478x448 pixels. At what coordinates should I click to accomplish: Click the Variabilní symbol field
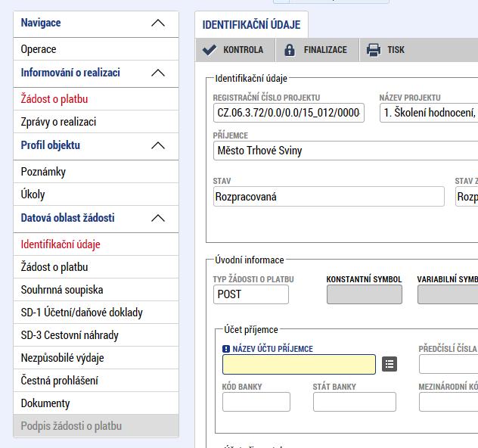448,294
